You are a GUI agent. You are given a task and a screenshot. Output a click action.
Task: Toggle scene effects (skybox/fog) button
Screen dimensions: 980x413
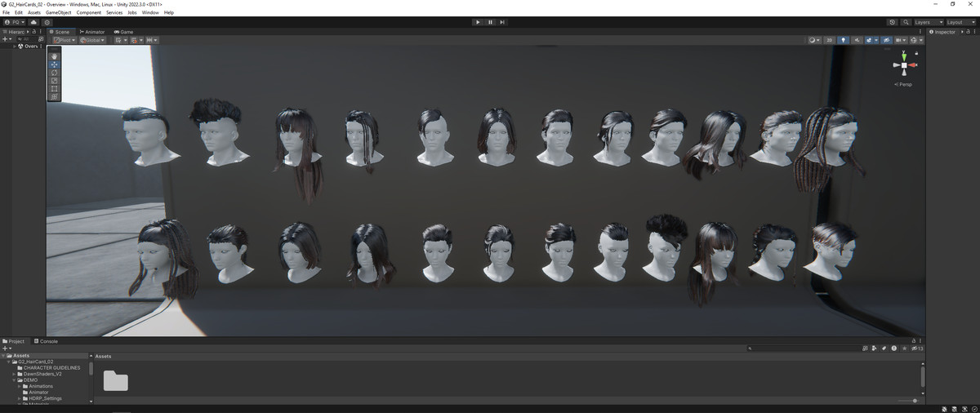[x=870, y=40]
